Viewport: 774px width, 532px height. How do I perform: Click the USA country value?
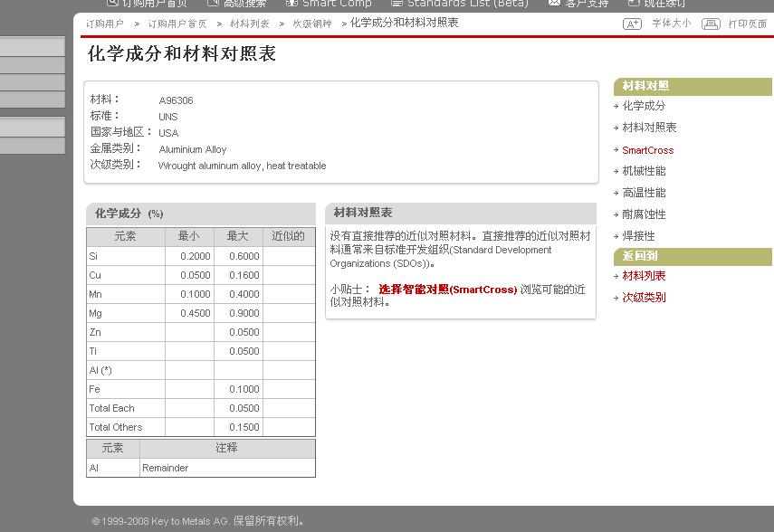click(168, 133)
